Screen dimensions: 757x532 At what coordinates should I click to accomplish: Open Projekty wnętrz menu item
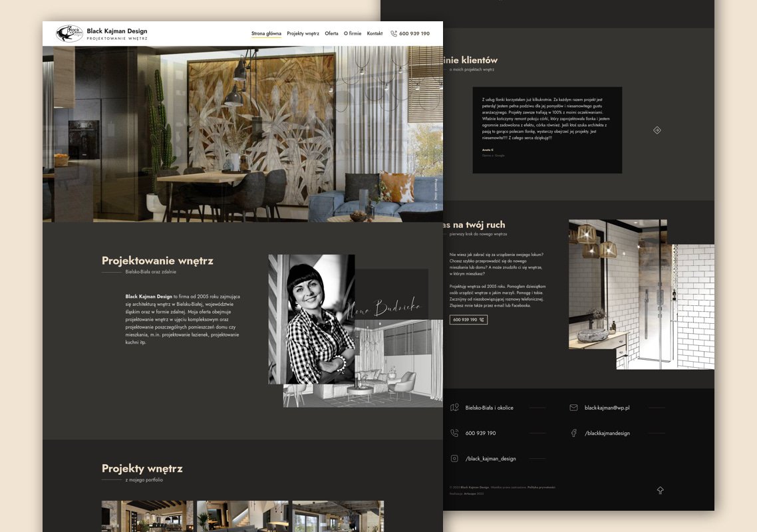click(x=303, y=33)
